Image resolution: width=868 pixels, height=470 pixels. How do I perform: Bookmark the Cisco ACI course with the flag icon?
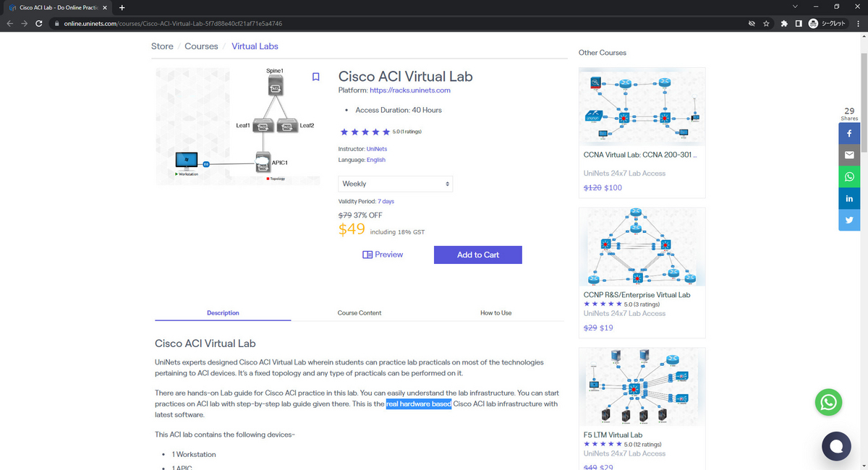tap(315, 76)
